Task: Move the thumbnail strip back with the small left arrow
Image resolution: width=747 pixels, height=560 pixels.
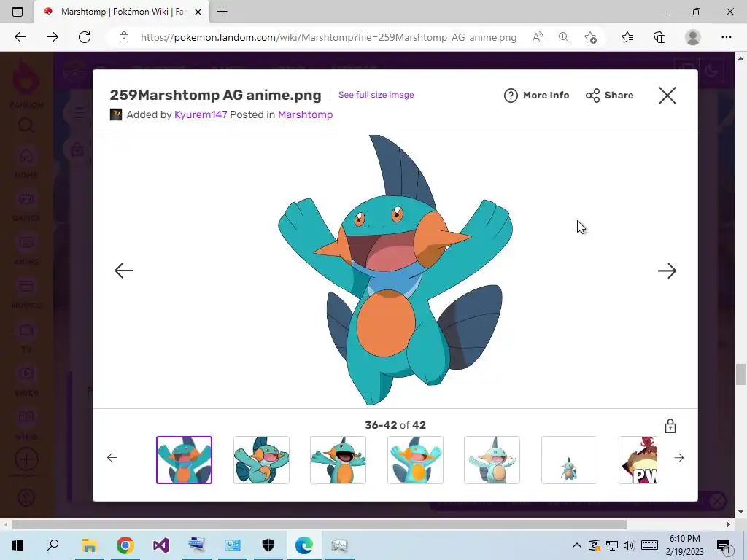Action: pos(112,458)
